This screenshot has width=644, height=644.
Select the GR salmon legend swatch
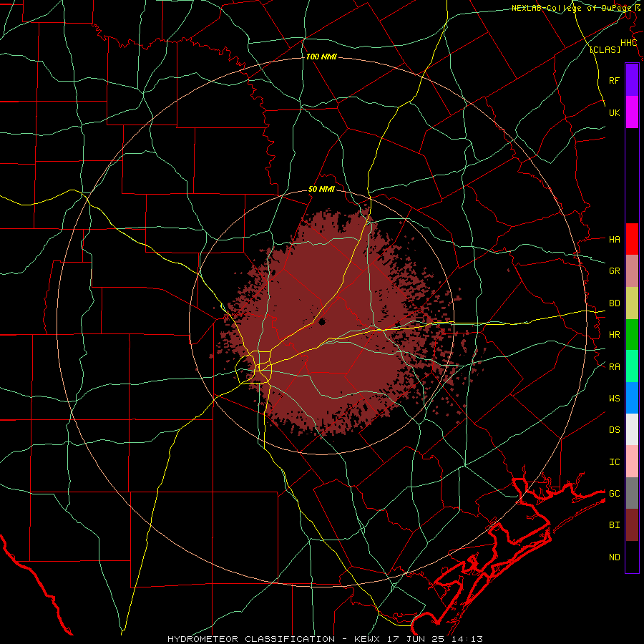632,271
